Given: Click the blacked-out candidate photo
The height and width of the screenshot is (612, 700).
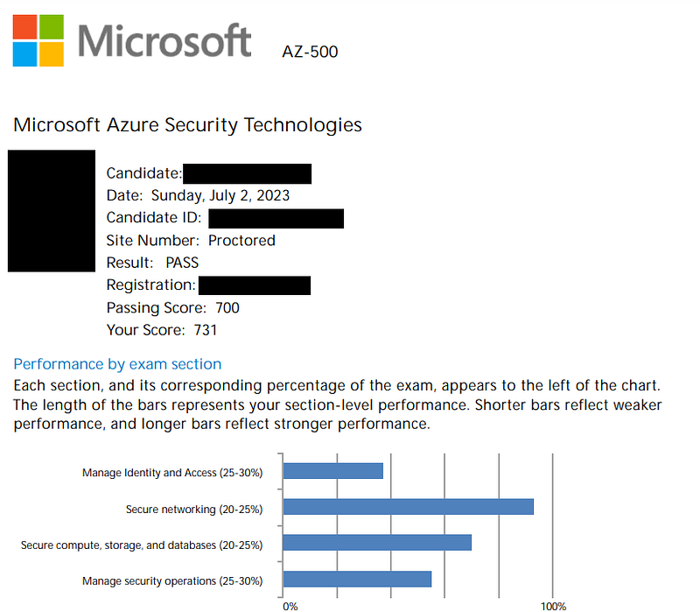Looking at the screenshot, I should coord(52,211).
